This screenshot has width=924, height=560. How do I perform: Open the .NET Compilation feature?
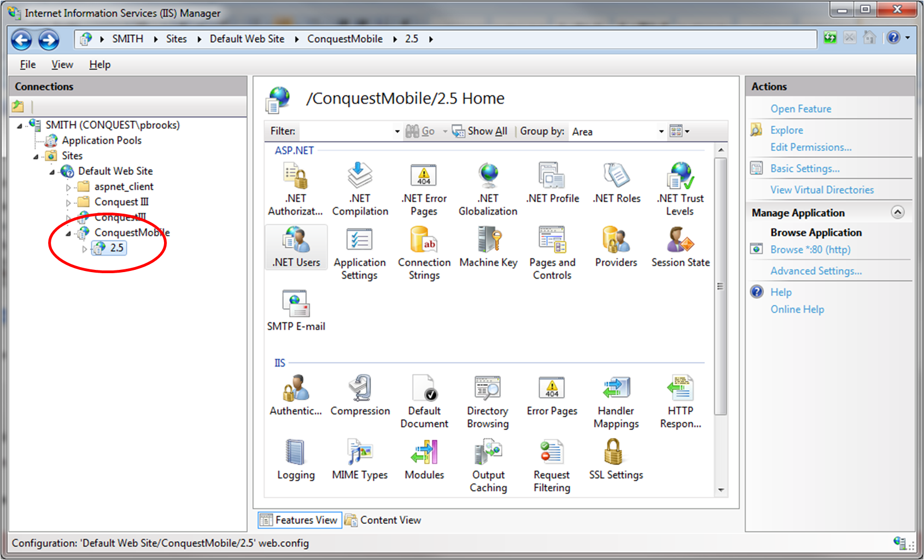point(360,189)
